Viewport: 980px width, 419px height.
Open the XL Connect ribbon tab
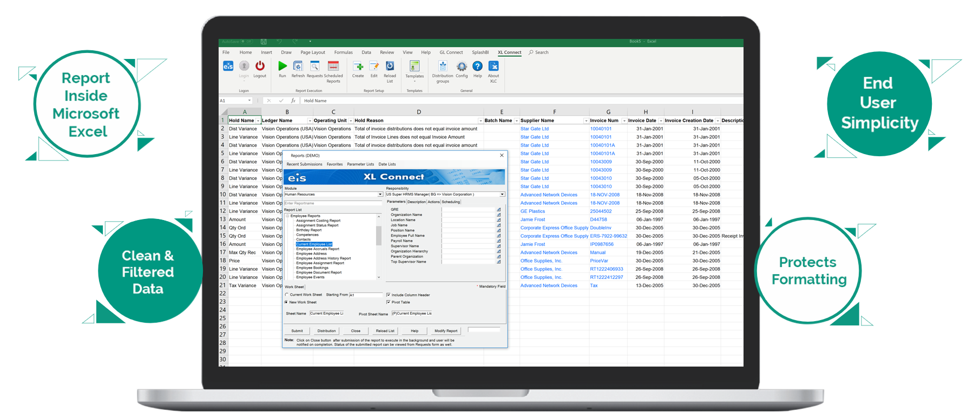coord(509,52)
